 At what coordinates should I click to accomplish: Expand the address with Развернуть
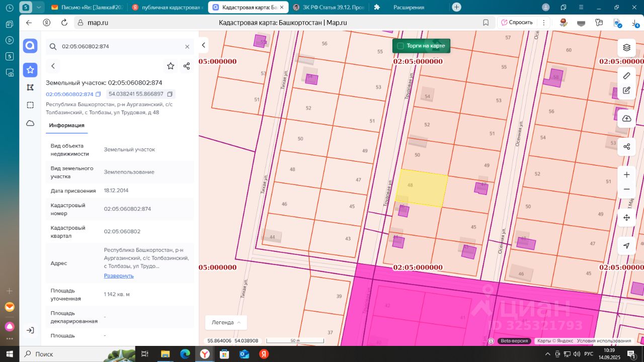(x=119, y=276)
